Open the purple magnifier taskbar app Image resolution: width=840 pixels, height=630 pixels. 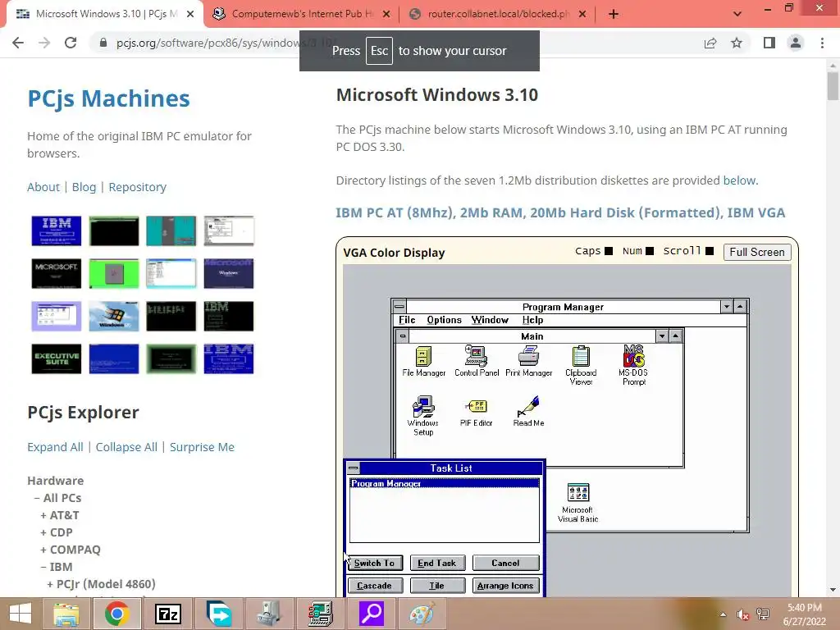[372, 614]
